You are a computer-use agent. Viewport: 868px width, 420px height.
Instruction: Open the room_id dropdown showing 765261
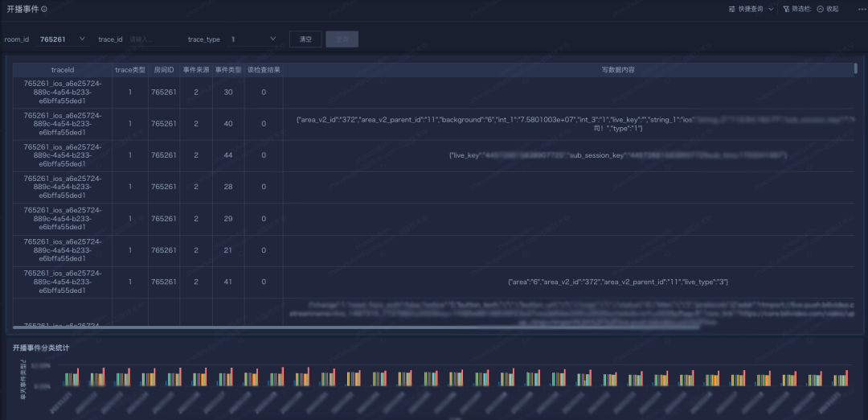tap(63, 39)
